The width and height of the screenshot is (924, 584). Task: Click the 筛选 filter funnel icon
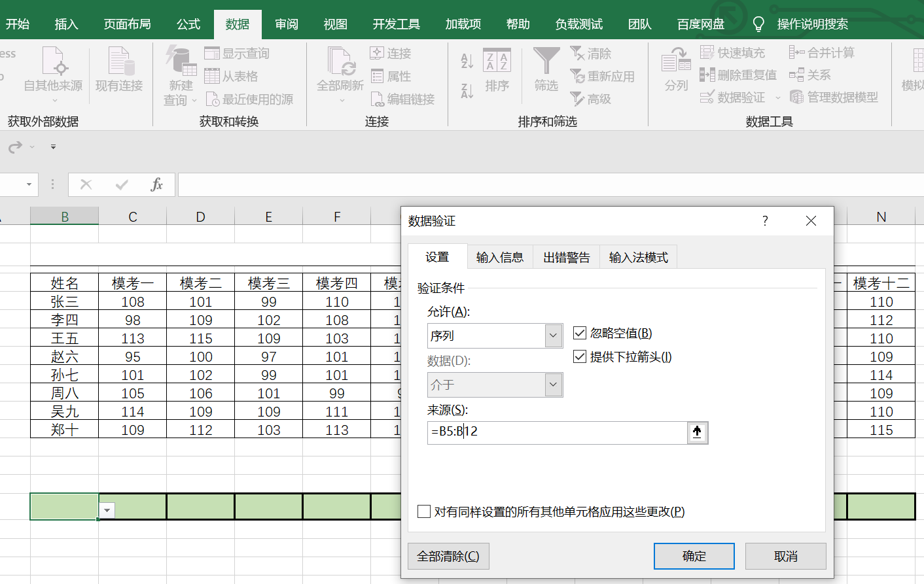pyautogui.click(x=546, y=61)
